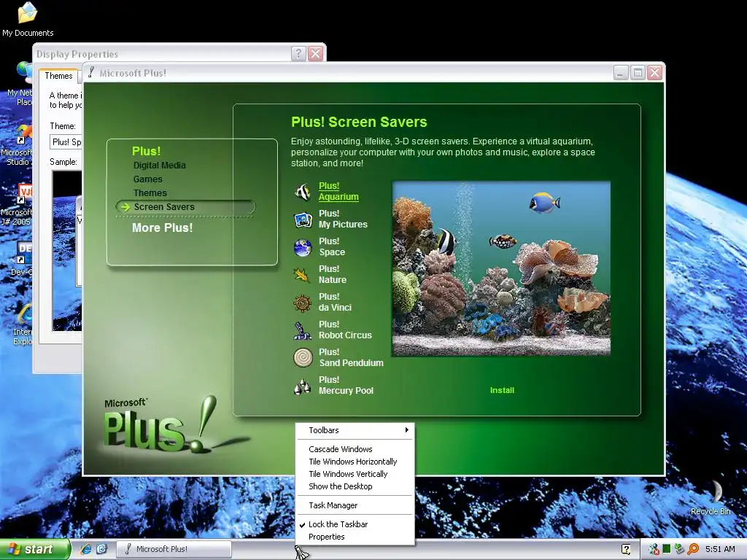Select Show the Desktop

click(x=355, y=486)
